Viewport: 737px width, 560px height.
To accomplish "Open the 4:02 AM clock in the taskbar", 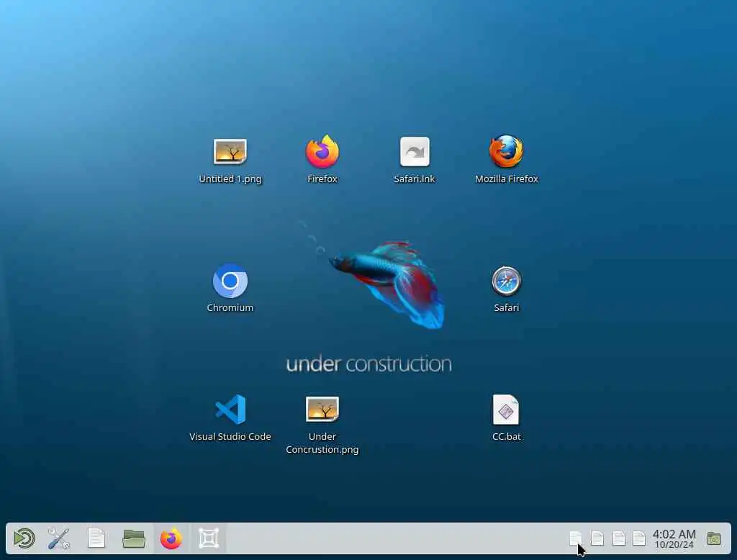I will [674, 539].
